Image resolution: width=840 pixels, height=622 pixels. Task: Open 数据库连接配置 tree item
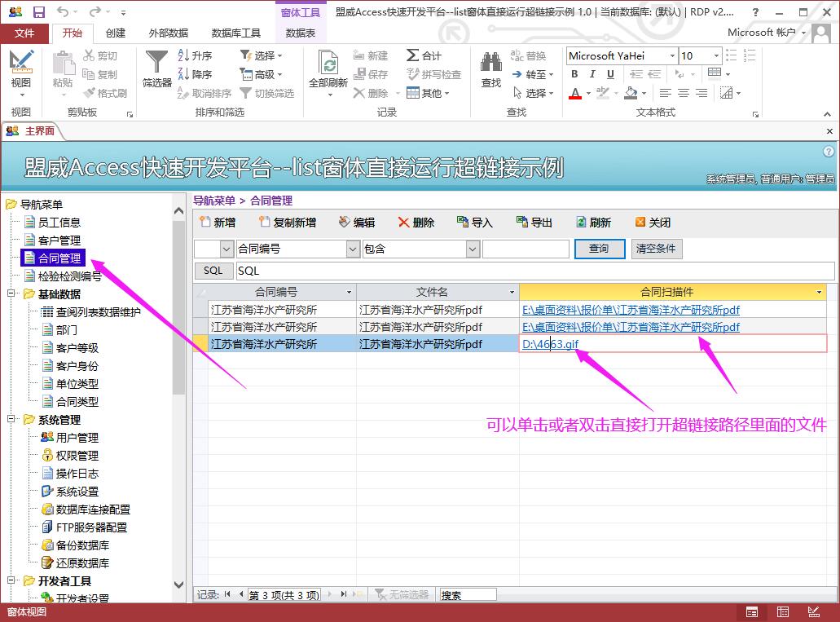point(93,510)
